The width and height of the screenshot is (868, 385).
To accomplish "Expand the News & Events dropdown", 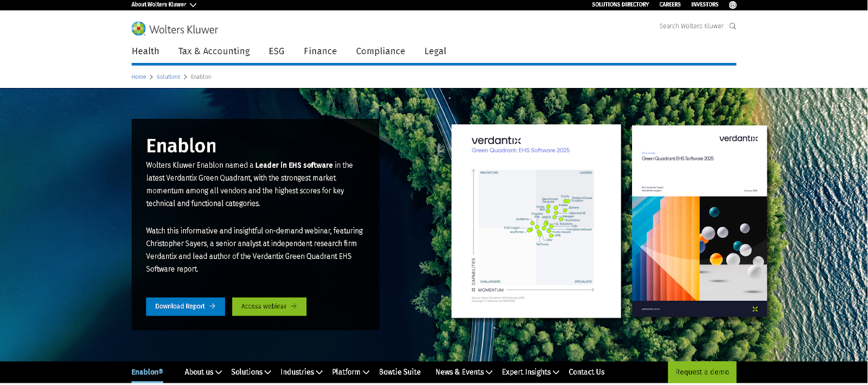I will pyautogui.click(x=464, y=372).
